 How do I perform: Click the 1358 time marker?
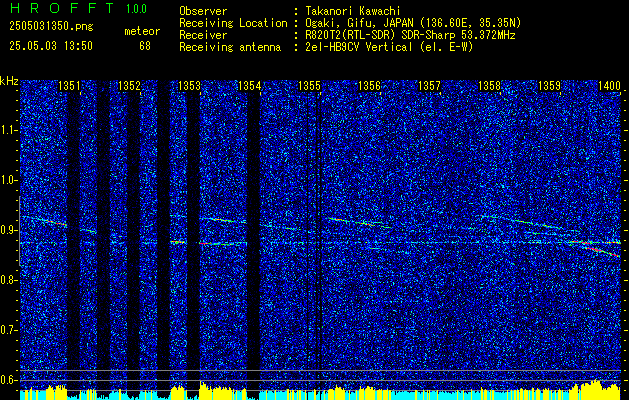[489, 86]
